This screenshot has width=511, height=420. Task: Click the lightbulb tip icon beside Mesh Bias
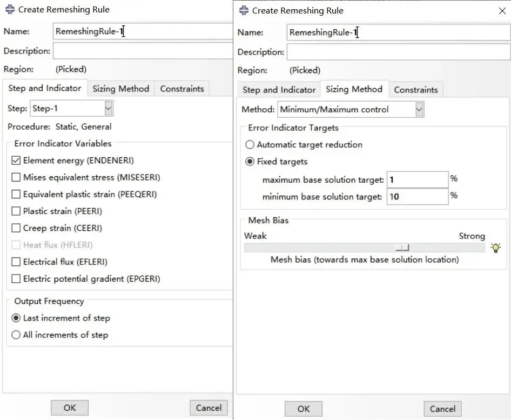point(496,248)
